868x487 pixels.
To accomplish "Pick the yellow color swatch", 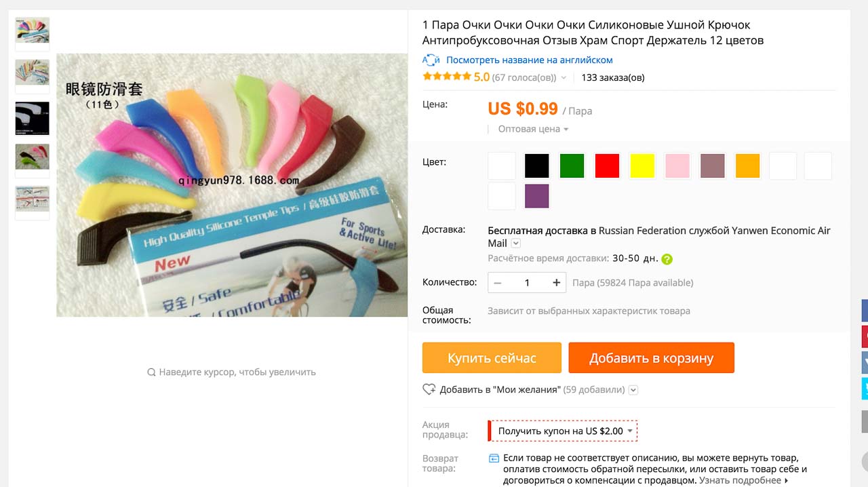I will click(642, 166).
